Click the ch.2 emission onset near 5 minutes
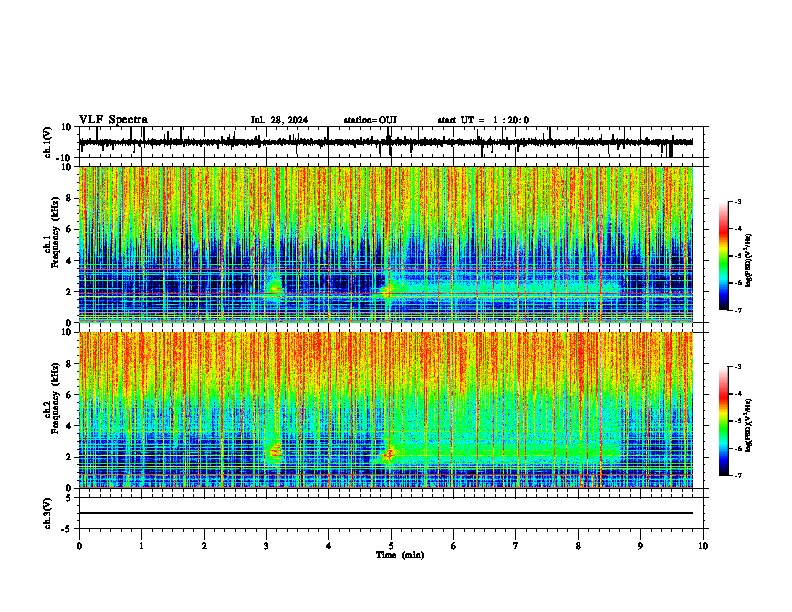Viewport: 792px width, 612px height. 389,454
